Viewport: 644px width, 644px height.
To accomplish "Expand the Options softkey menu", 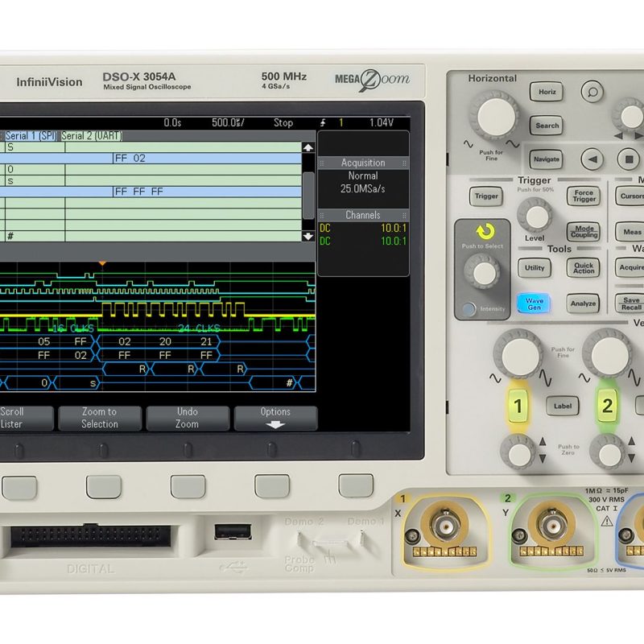I will pos(275,418).
